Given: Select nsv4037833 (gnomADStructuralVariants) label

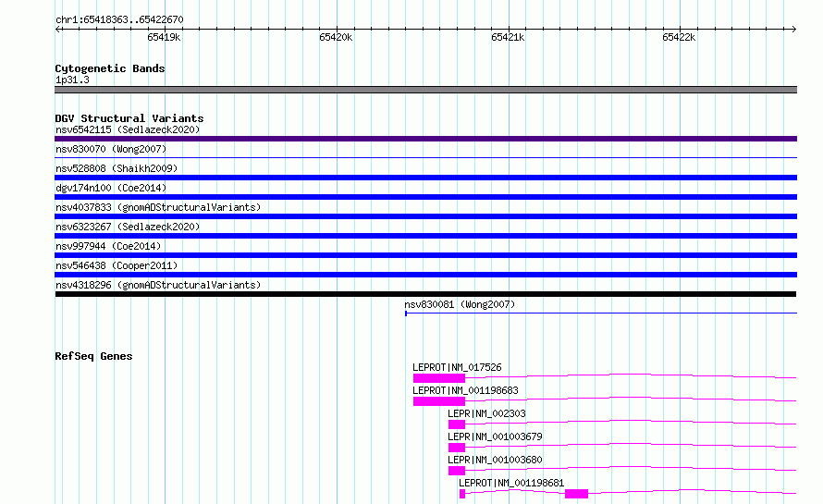Looking at the screenshot, I should [158, 207].
